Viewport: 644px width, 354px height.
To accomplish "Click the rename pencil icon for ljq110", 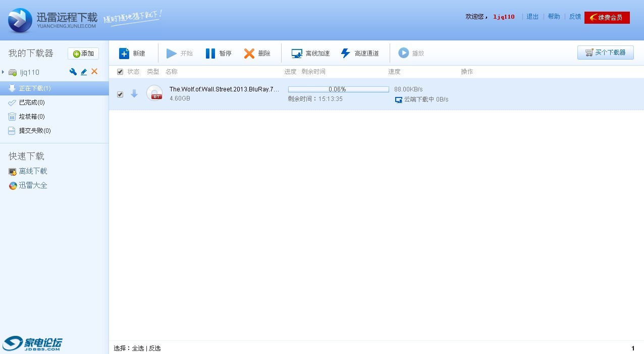I will [x=84, y=72].
